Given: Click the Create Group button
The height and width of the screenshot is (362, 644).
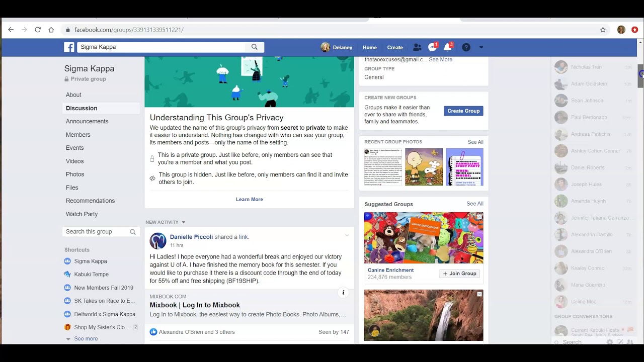Looking at the screenshot, I should click(463, 111).
